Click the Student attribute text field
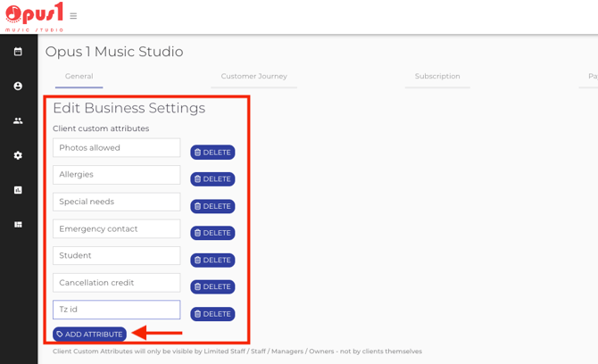The image size is (598, 364). (x=116, y=256)
